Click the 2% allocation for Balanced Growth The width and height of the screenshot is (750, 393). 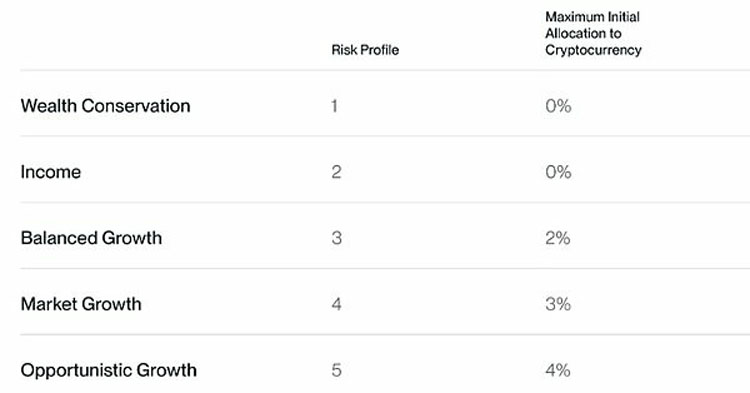558,238
